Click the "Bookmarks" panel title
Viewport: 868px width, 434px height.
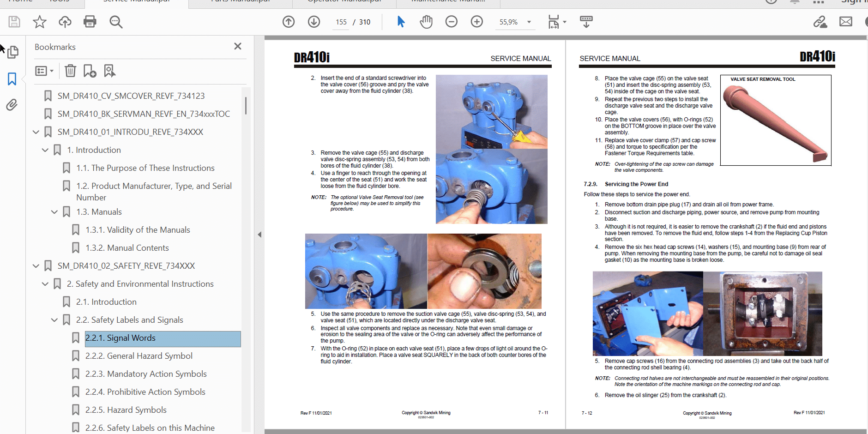[55, 47]
